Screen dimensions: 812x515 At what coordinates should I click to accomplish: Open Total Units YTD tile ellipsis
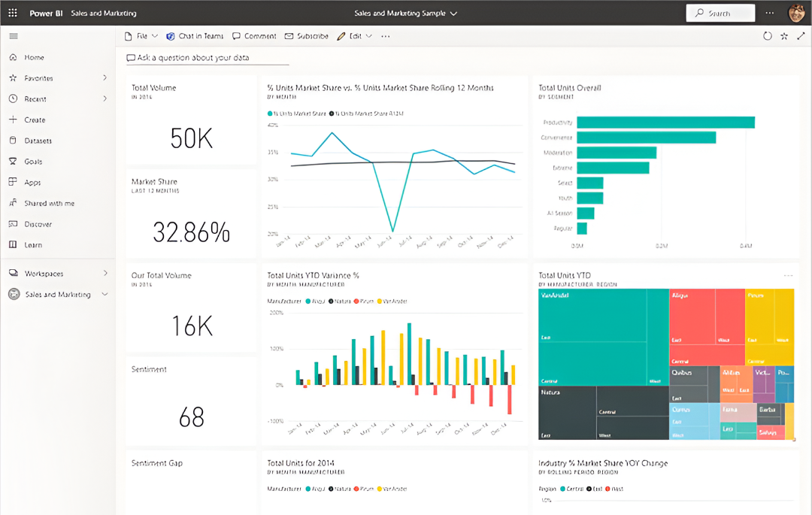788,276
